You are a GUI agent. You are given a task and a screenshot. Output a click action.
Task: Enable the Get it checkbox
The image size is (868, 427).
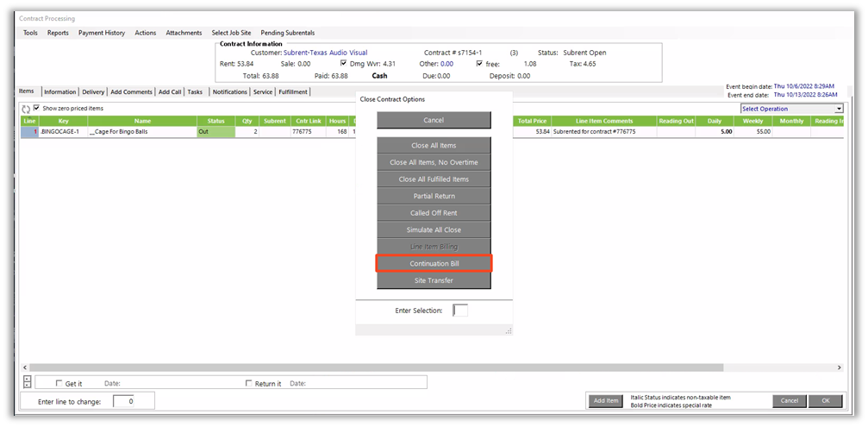59,383
